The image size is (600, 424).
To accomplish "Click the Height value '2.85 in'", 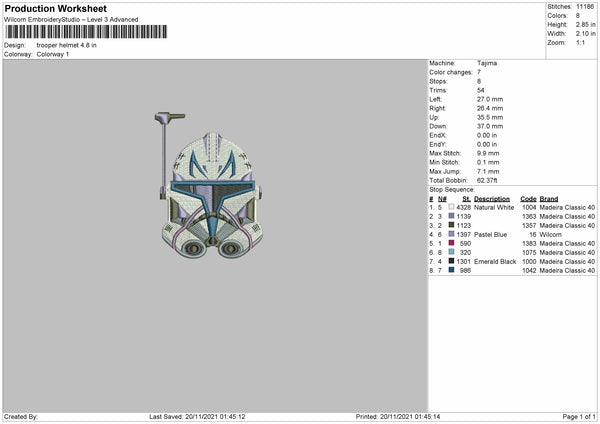I will point(585,24).
